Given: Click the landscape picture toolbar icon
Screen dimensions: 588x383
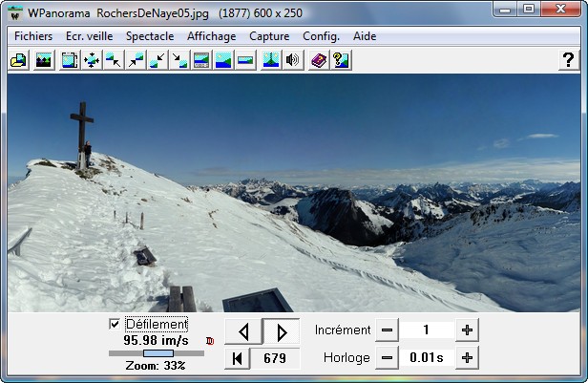Looking at the screenshot, I should 43,60.
